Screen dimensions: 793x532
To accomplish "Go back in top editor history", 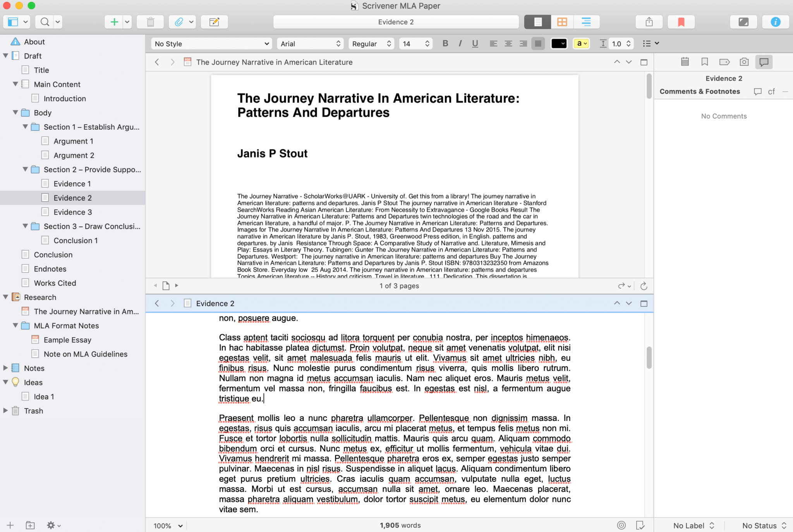I will pos(157,62).
